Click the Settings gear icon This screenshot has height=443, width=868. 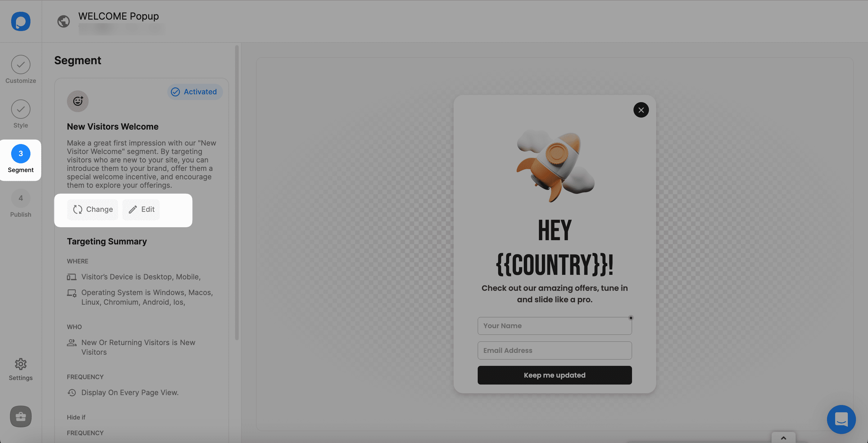[x=20, y=364]
